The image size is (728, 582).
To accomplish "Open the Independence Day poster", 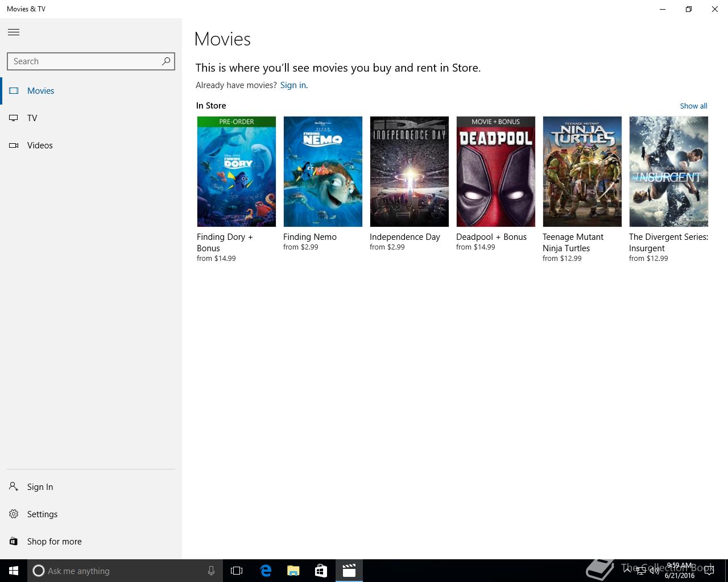I will coord(409,172).
